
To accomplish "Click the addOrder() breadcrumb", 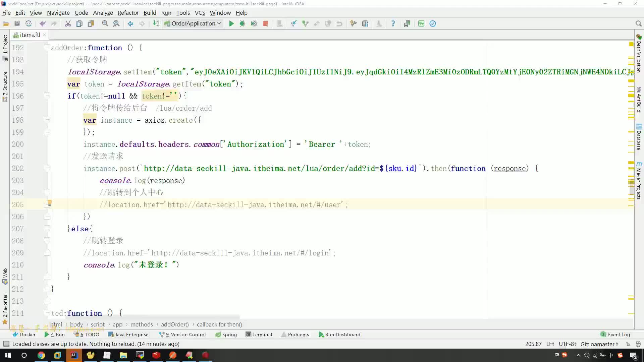I will click(175, 324).
